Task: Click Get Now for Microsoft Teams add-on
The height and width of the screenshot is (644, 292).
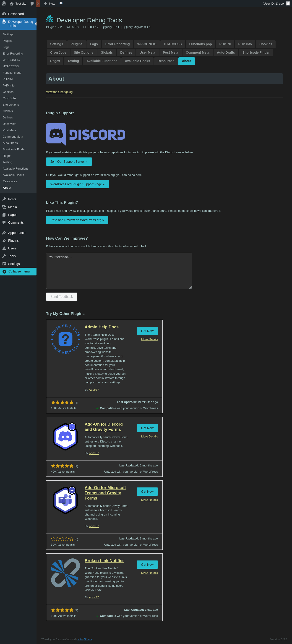Action: (x=147, y=492)
